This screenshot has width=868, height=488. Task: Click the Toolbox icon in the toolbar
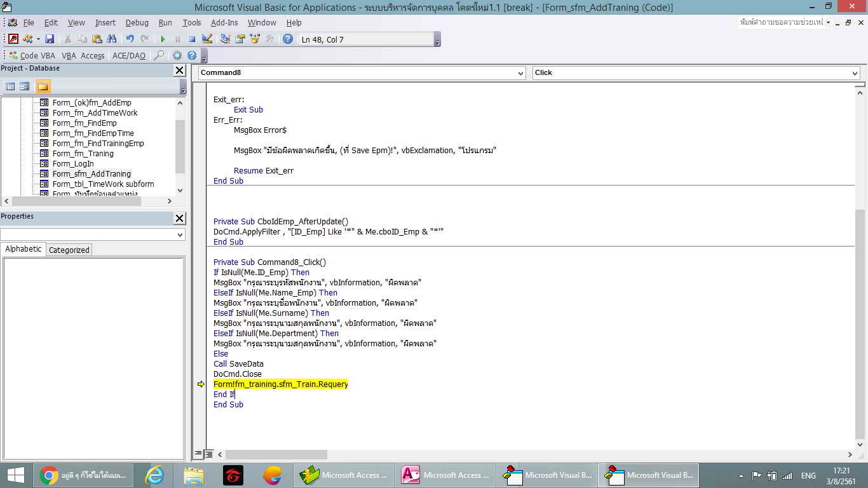coord(269,39)
